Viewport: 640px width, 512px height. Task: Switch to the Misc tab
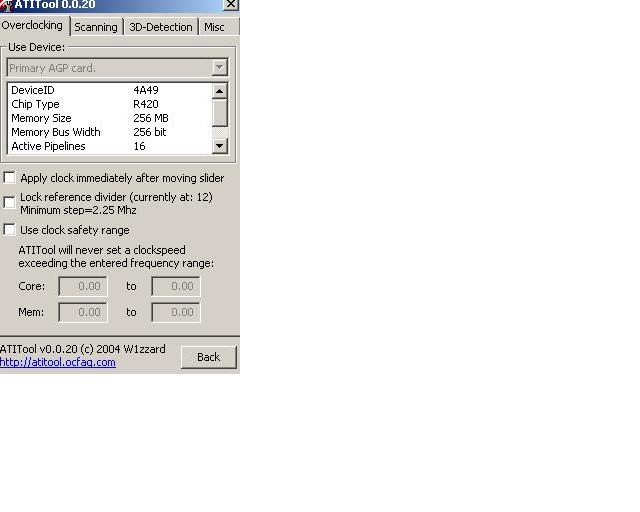(218, 27)
